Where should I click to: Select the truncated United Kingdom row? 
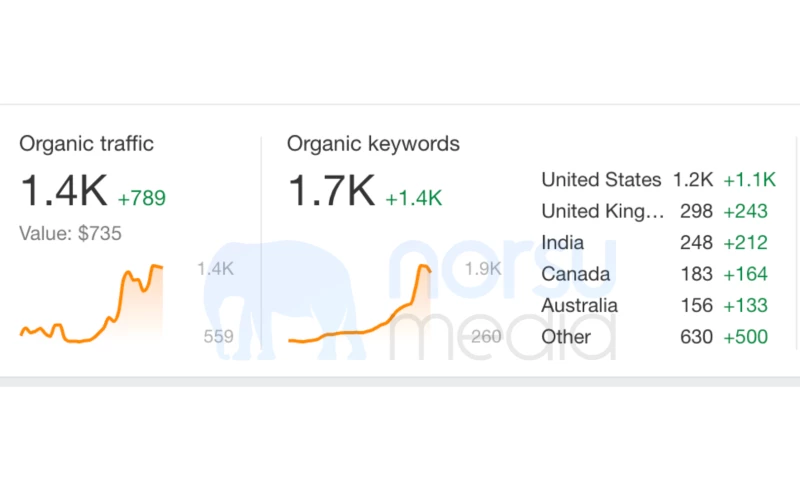click(602, 211)
